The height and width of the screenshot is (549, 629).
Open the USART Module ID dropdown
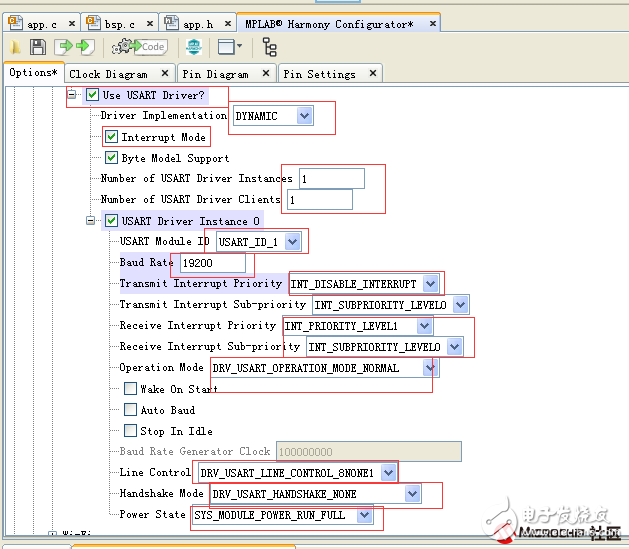[x=292, y=241]
